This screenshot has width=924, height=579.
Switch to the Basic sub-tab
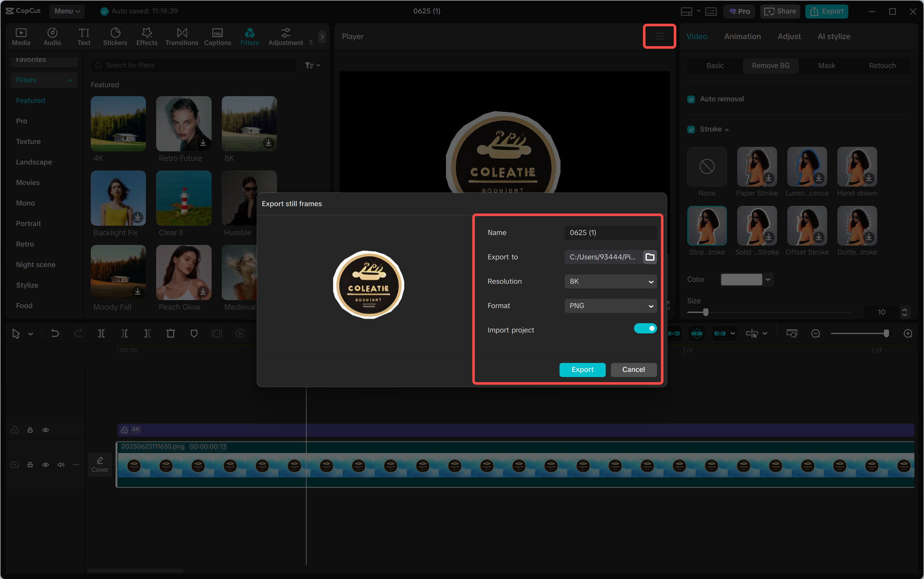tap(715, 65)
